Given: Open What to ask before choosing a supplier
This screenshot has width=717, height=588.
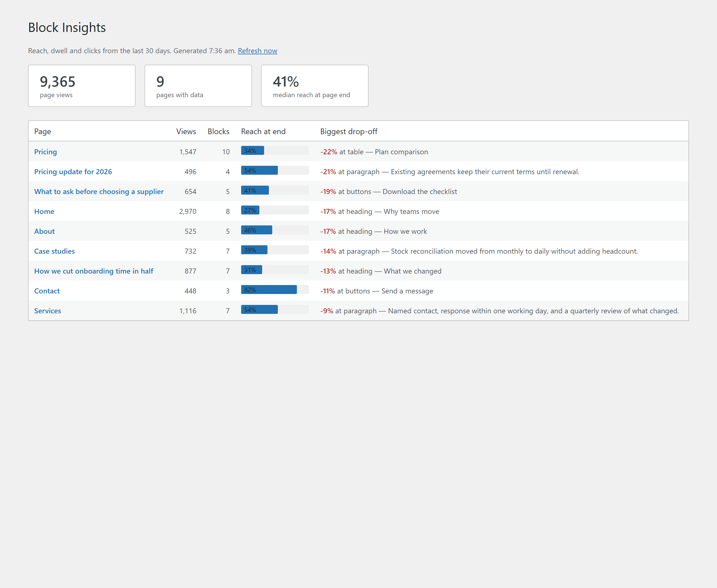Looking at the screenshot, I should point(99,192).
